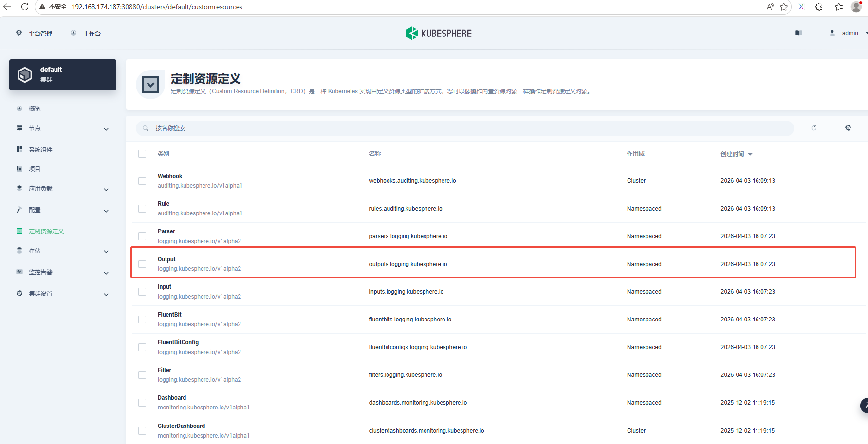Viewport: 868px width, 444px height.
Task: Expand the 存储 menu chevron
Action: coord(106,252)
